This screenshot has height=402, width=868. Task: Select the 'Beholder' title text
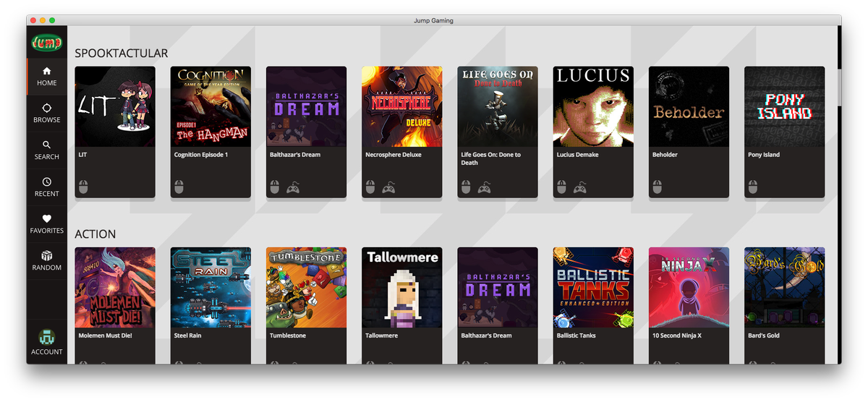tap(665, 155)
